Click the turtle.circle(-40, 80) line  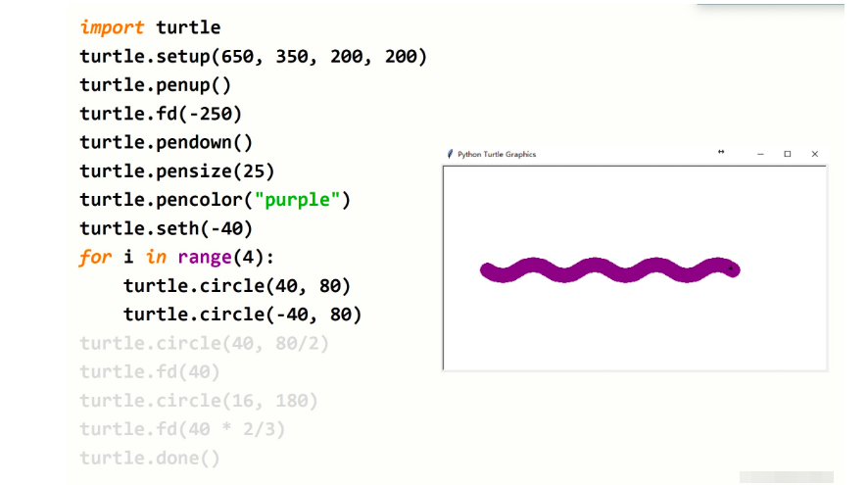pos(242,315)
